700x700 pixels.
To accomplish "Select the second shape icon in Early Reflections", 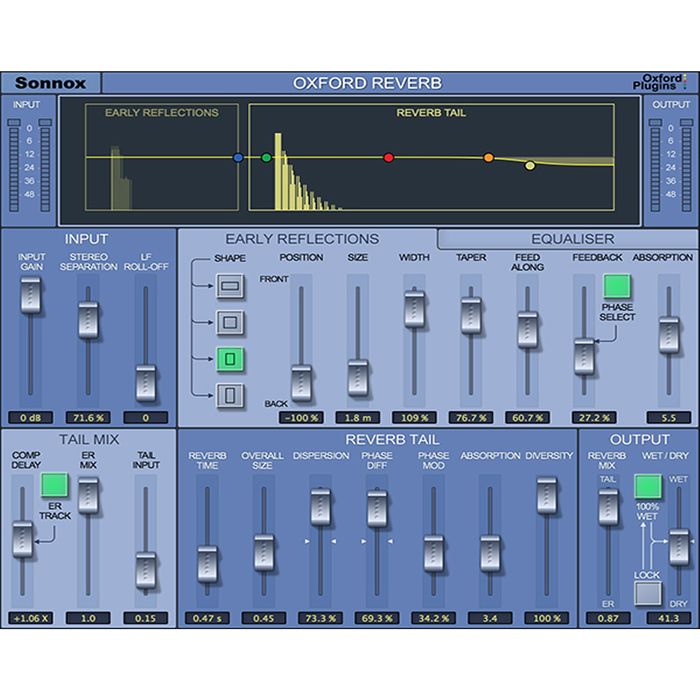I will coord(231,323).
